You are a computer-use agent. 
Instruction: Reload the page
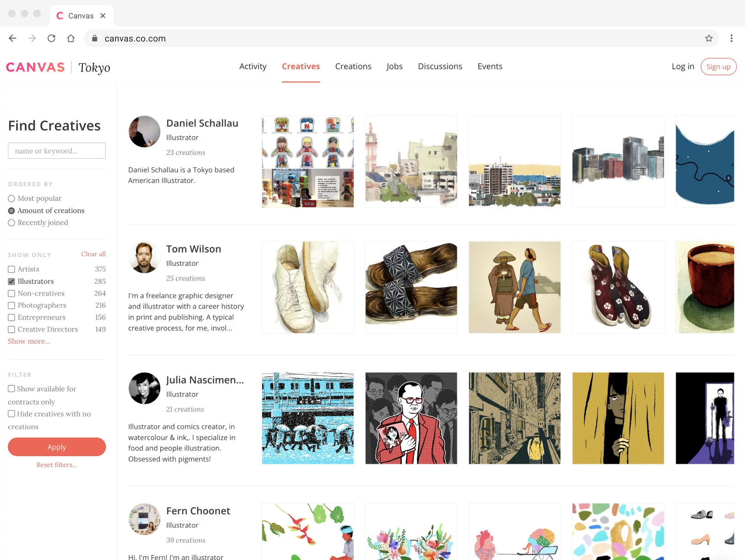51,38
